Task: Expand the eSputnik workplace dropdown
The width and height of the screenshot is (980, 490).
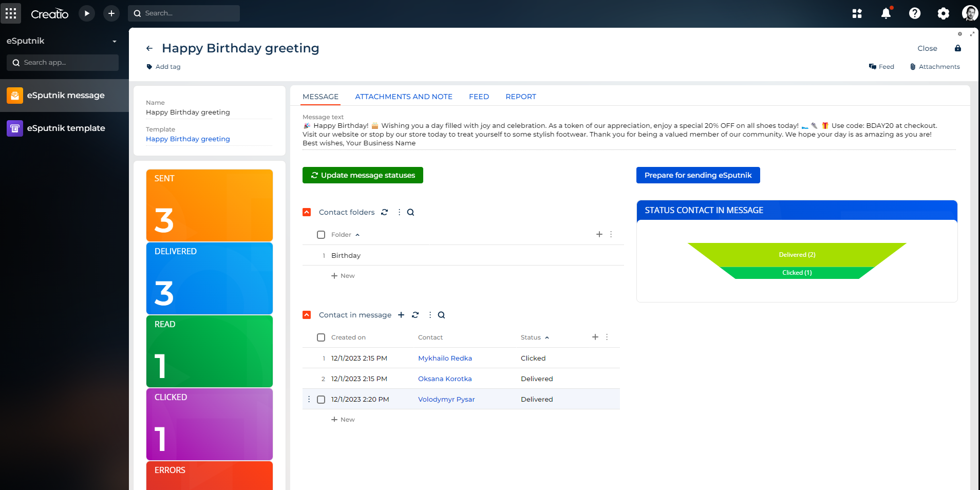Action: pos(114,42)
